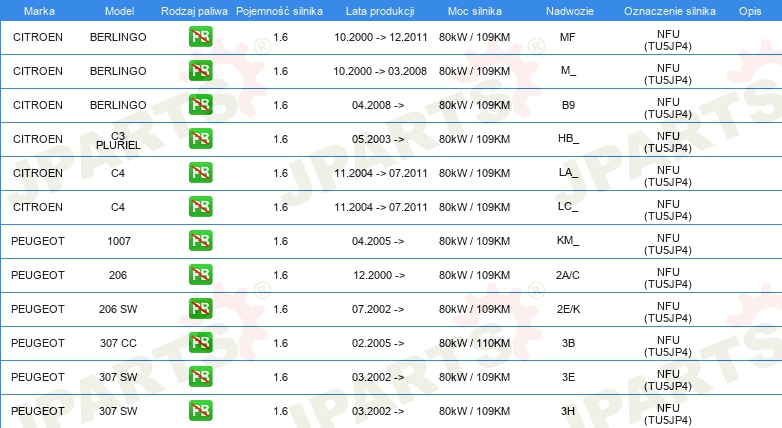
Task: Select the MF body code cell
Action: tap(568, 37)
